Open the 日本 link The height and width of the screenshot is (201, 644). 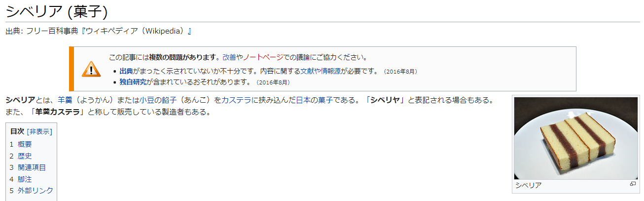click(x=303, y=100)
